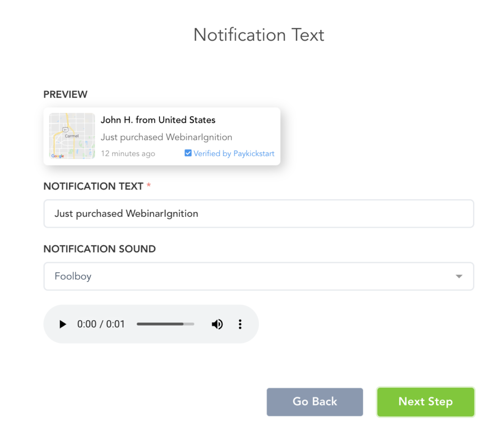The width and height of the screenshot is (501, 448).
Task: Focus the Notification Text input field
Action: coord(258,213)
